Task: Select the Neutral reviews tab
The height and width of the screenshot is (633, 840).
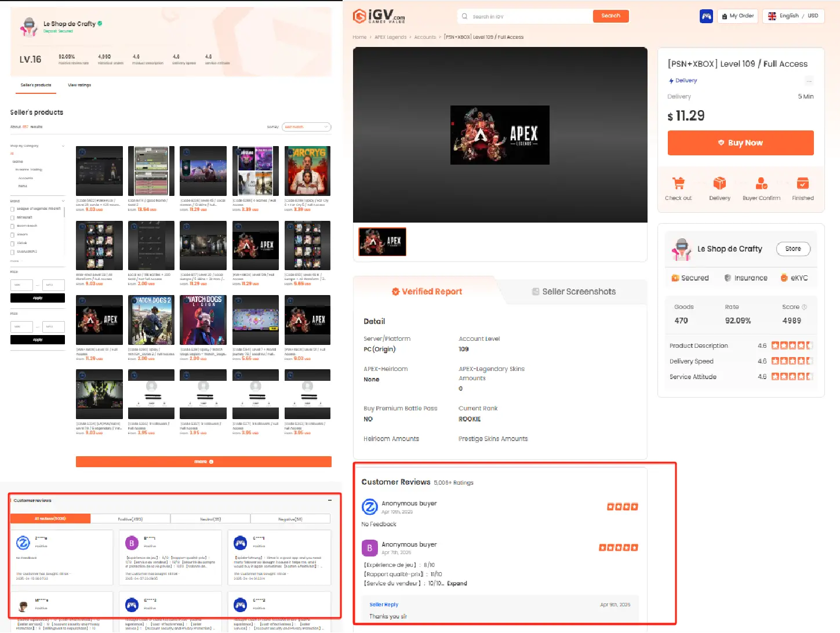Action: click(210, 519)
